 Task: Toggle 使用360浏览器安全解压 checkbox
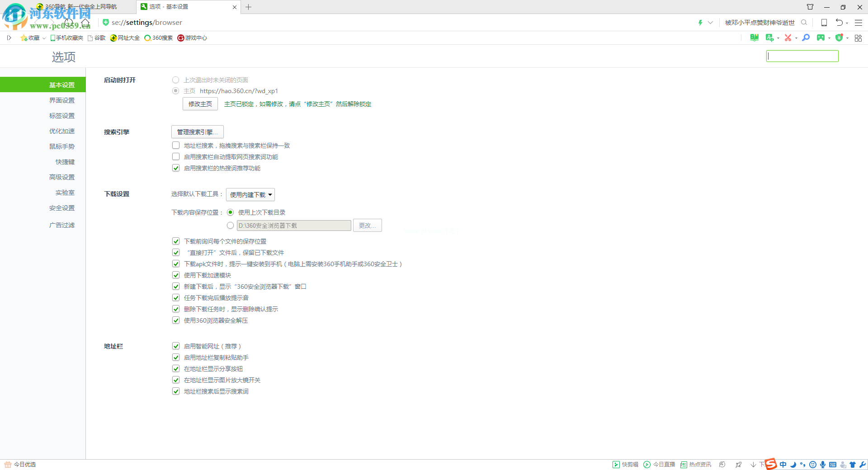click(176, 320)
